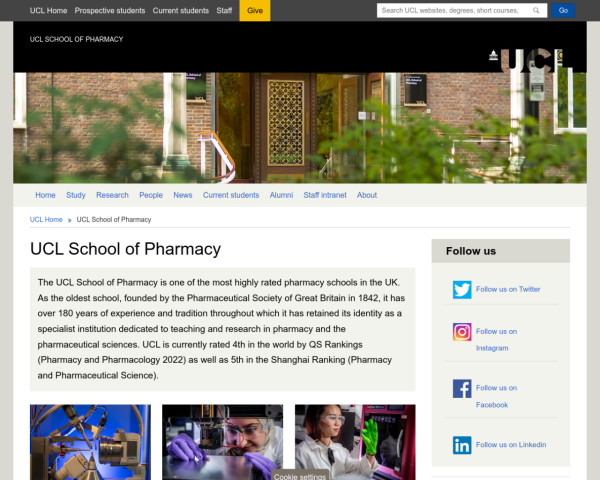Click the Facebook logo icon
The width and height of the screenshot is (600, 480).
(462, 389)
